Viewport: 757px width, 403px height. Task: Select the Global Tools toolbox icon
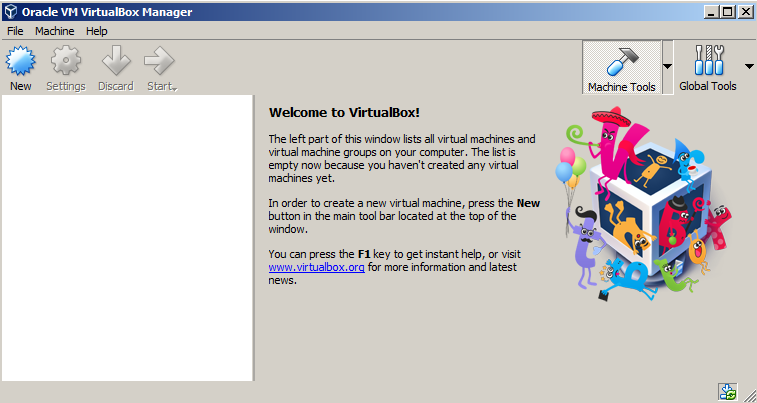[708, 60]
